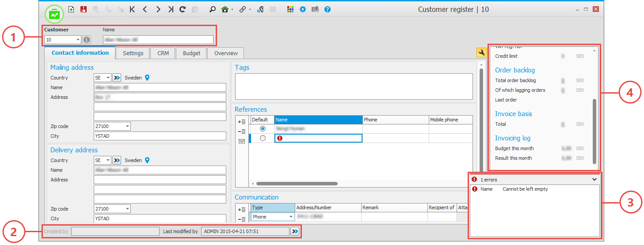Click the Tags input box

[354, 87]
